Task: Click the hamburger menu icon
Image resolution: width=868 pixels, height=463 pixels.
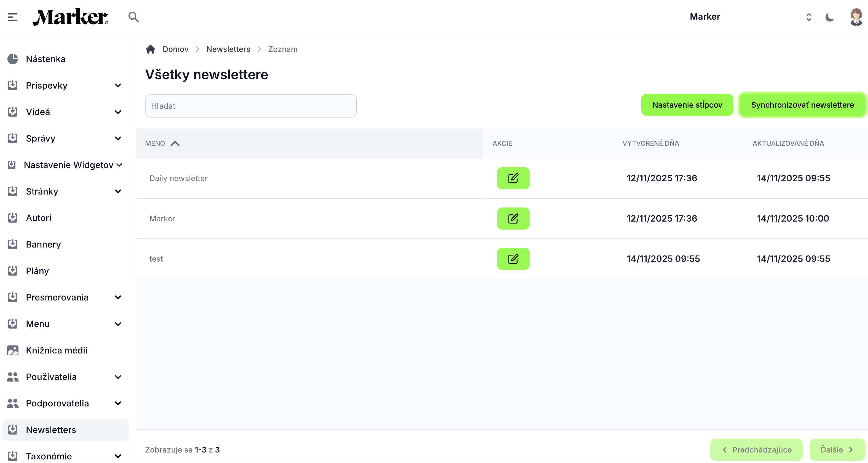Action: [x=13, y=17]
